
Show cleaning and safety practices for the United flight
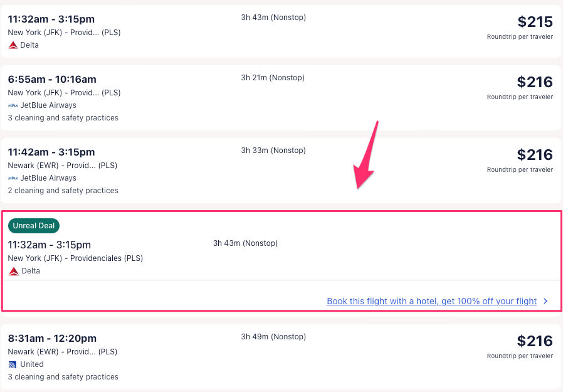coord(63,377)
